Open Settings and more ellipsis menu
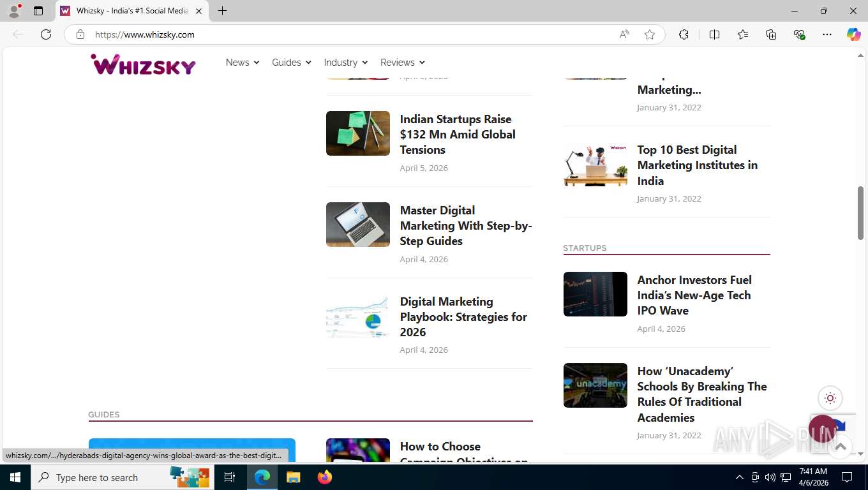This screenshot has height=490, width=868. point(827,34)
